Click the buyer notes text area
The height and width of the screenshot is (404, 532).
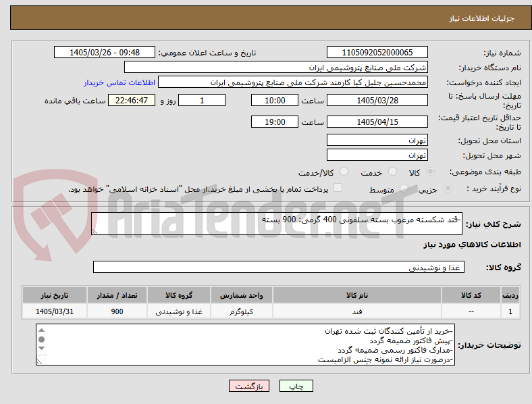[x=245, y=345]
